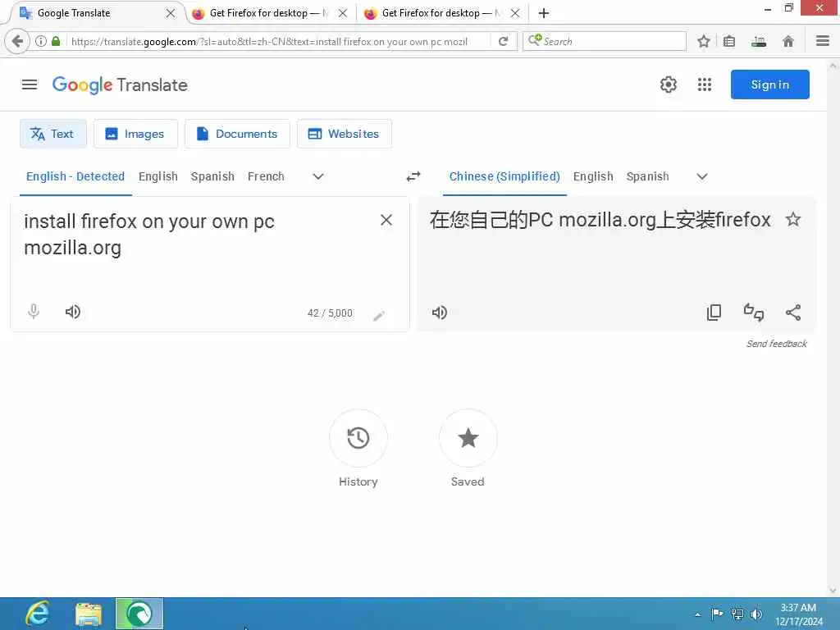Image resolution: width=840 pixels, height=630 pixels.
Task: Listen to the source text
Action: (73, 312)
